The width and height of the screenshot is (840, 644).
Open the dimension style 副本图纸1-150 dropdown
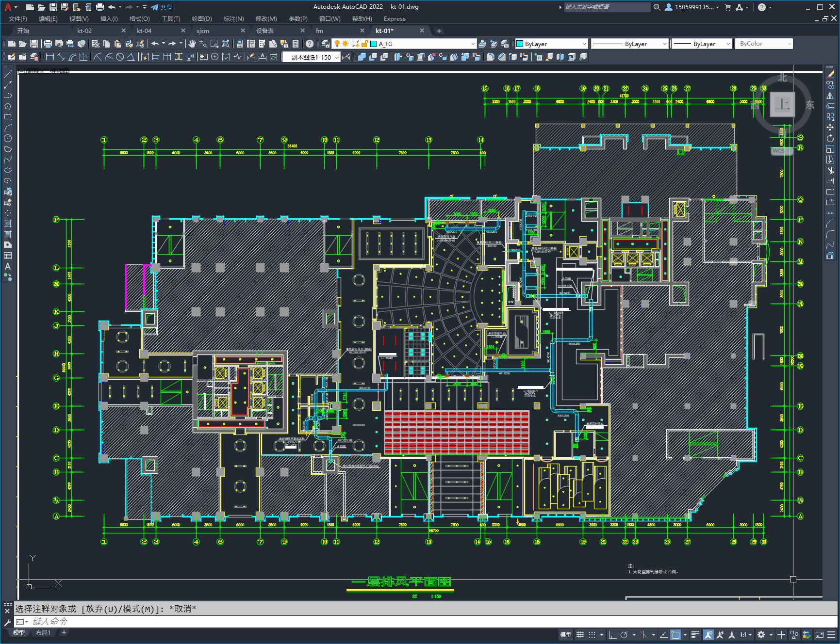coord(311,57)
